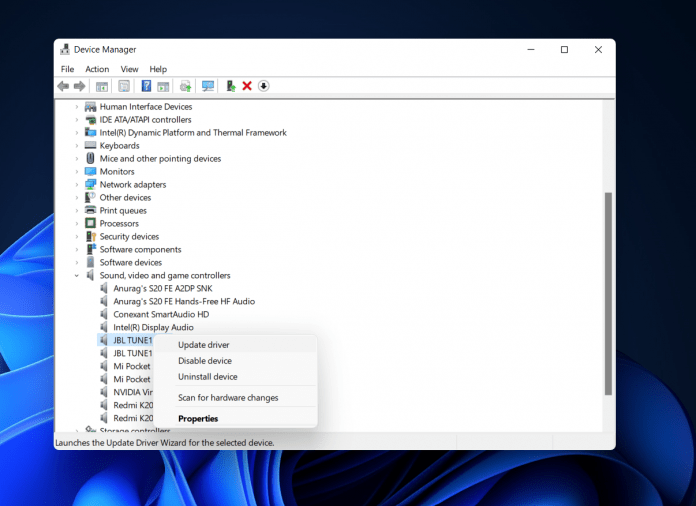Screen dimensions: 696x506
Task: Expand the Human Interface Devices node
Action: click(x=77, y=107)
